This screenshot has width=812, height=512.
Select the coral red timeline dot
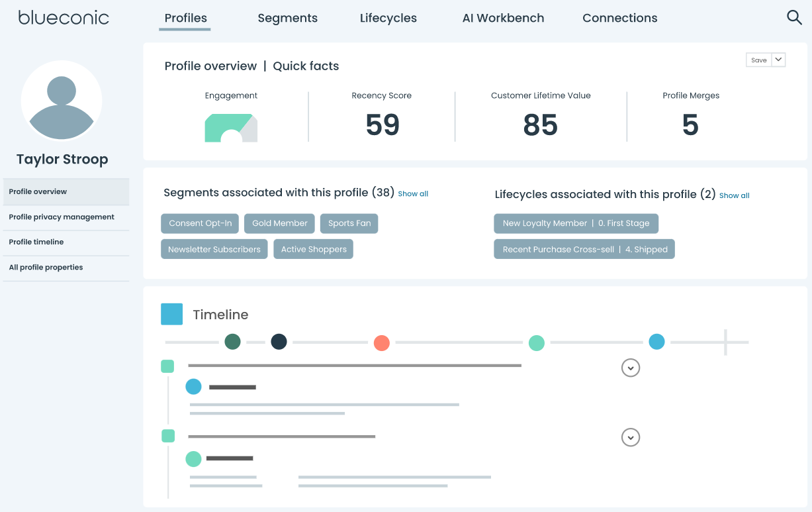tap(381, 343)
